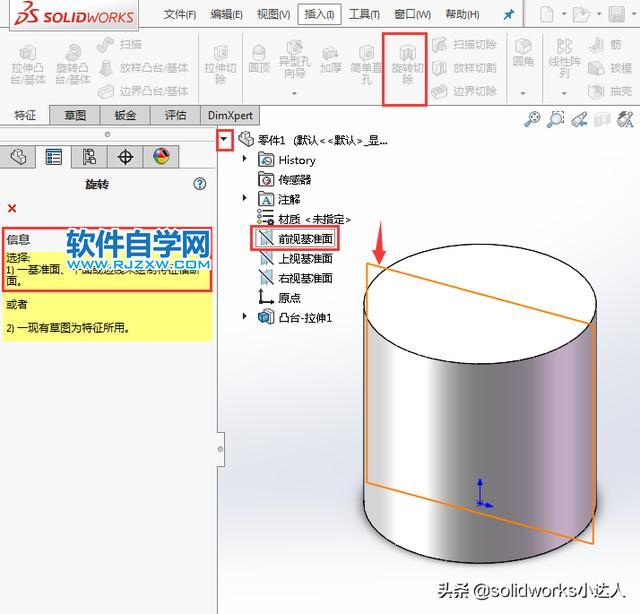The width and height of the screenshot is (640, 614).
Task: Select the Lofted Cut (放样切割) tool
Action: (x=464, y=68)
